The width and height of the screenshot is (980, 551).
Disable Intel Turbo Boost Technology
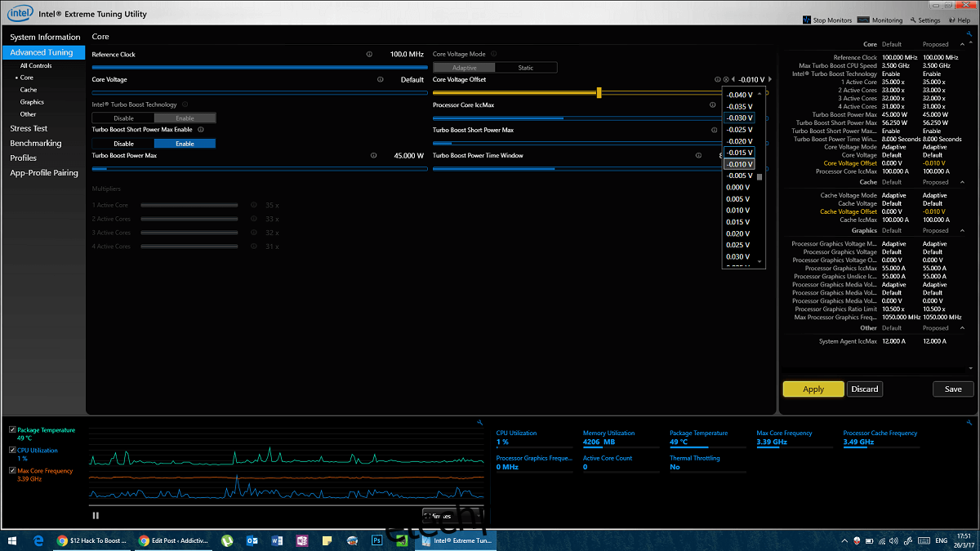click(x=123, y=118)
